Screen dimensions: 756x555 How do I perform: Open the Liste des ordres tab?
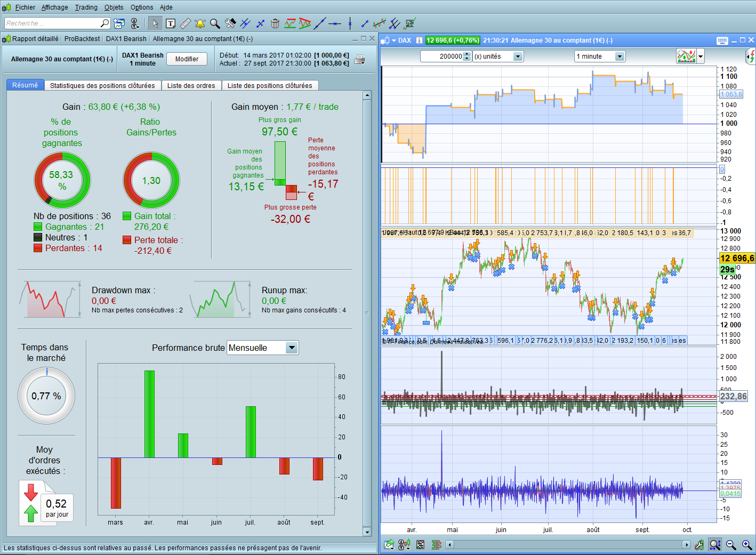point(191,85)
